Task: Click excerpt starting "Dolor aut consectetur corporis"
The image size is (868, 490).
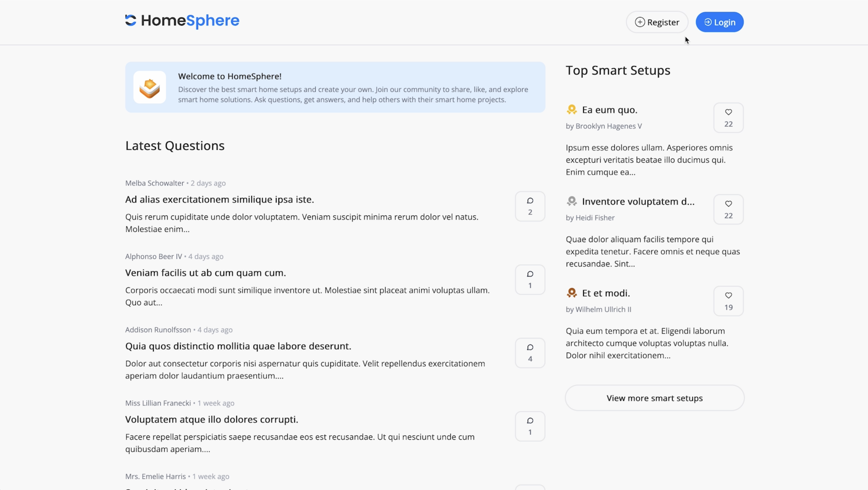Action: click(305, 370)
